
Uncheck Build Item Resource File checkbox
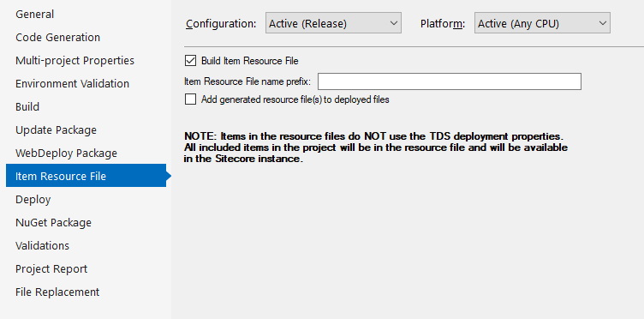pos(191,61)
